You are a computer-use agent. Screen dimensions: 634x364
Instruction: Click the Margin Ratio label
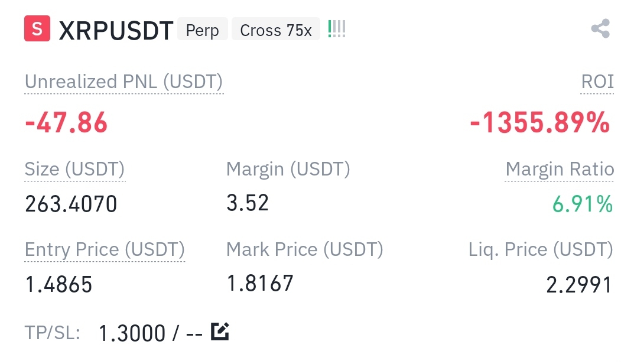tap(560, 169)
